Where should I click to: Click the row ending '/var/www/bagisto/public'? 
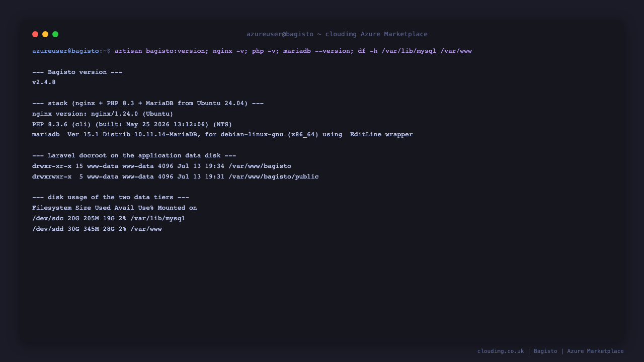coord(176,176)
